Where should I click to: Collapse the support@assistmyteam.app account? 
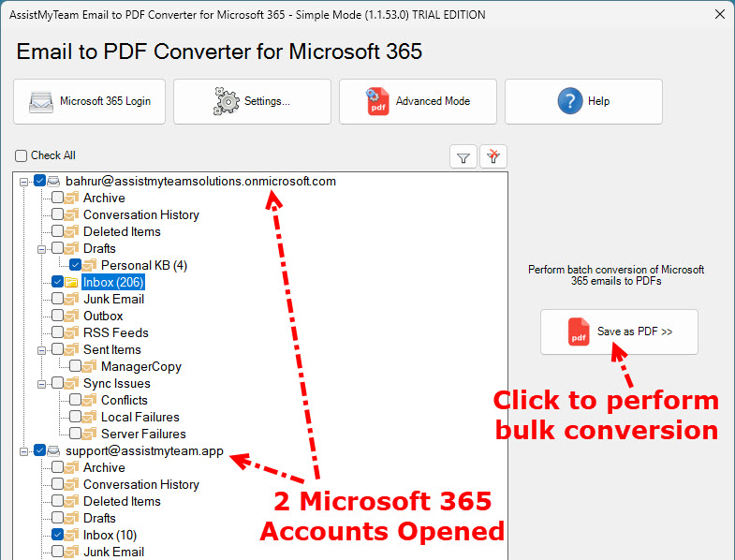(x=23, y=451)
